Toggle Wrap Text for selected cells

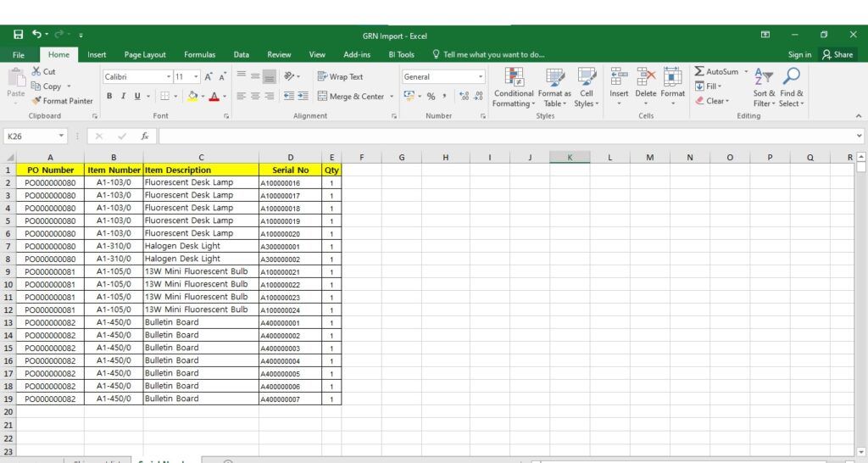(340, 76)
